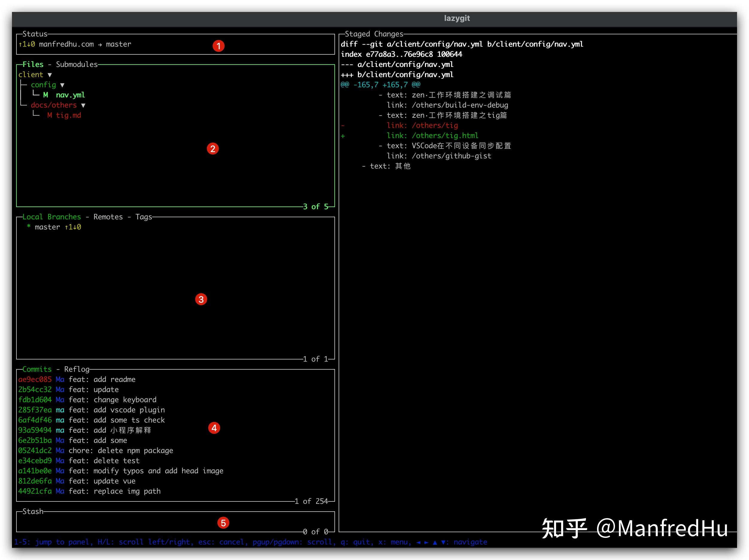
Task: Collapse the client folder arrow
Action: [50, 75]
